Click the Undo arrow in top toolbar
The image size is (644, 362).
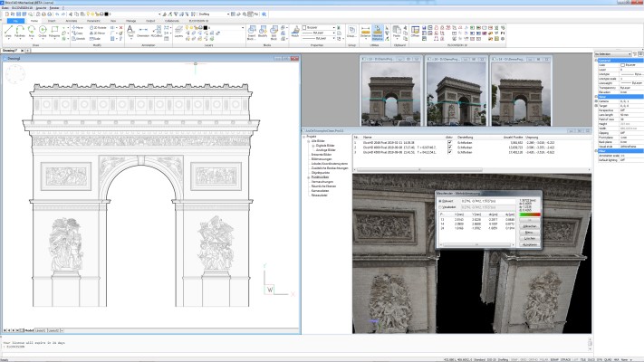tap(57, 14)
